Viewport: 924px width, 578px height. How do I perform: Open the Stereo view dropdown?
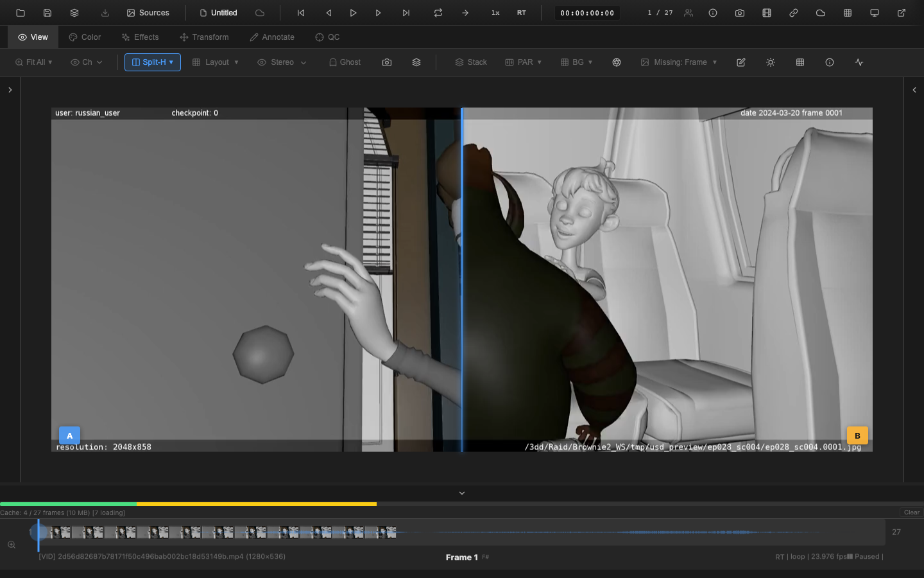[281, 62]
